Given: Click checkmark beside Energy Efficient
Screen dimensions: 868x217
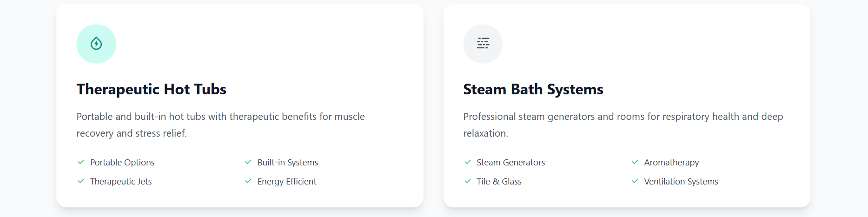Looking at the screenshot, I should (x=248, y=181).
